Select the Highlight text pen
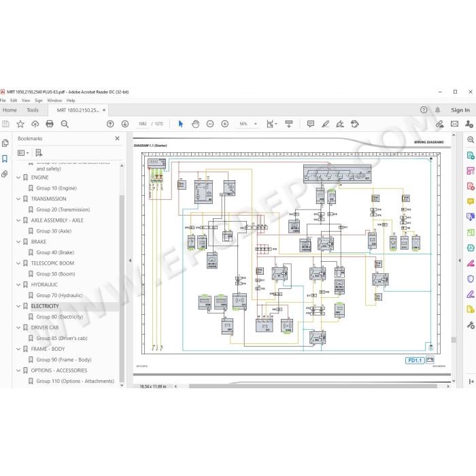 click(326, 124)
